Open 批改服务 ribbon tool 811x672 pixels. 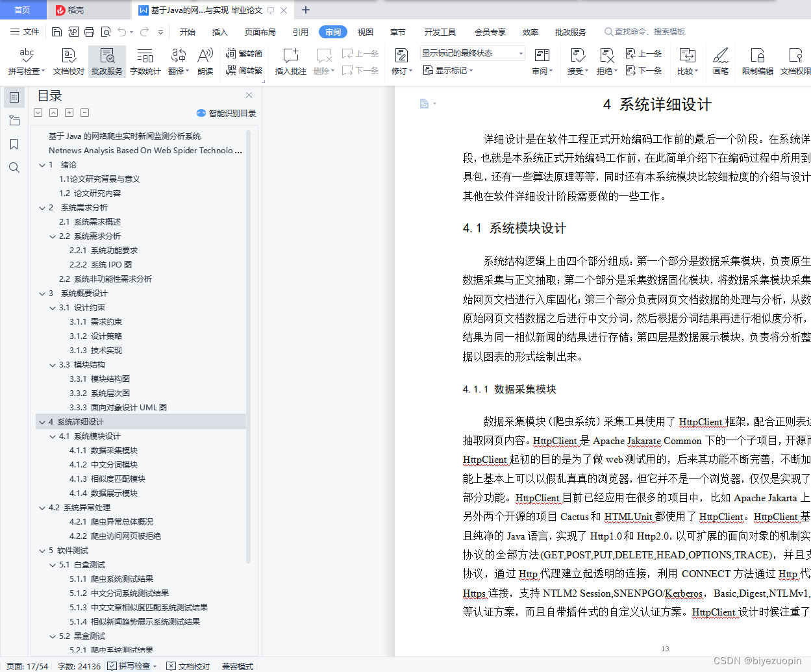tap(107, 62)
